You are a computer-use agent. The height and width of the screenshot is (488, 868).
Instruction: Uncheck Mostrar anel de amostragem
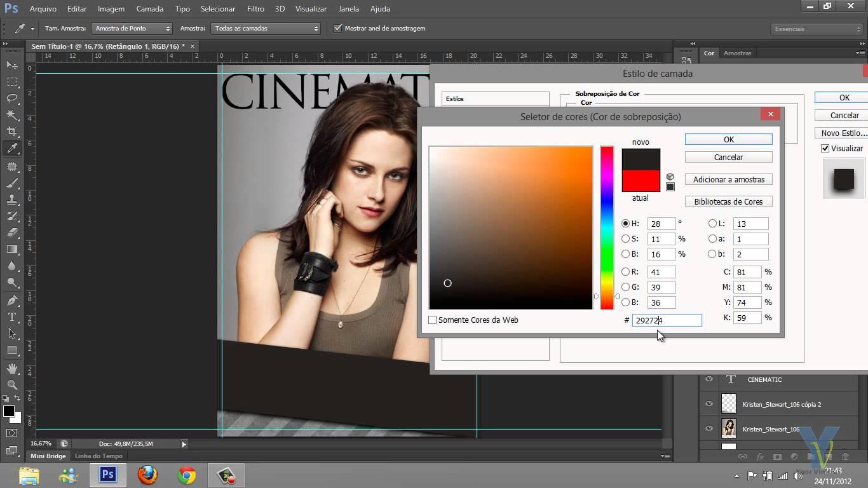click(338, 29)
